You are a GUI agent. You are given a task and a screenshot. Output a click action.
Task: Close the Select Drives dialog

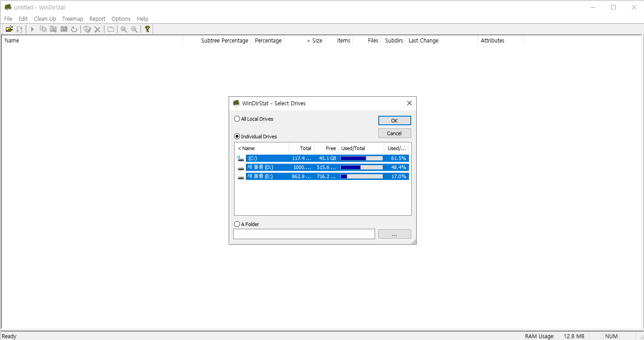click(409, 103)
